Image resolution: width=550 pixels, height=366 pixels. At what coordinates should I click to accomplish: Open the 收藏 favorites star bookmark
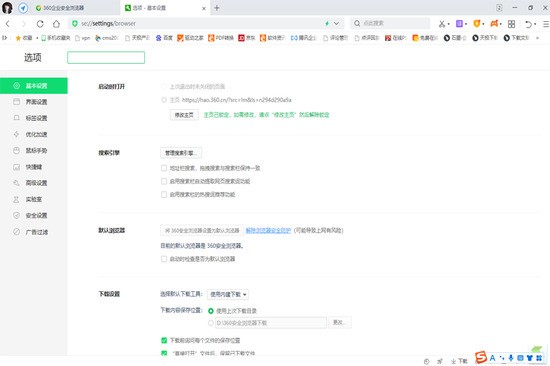pos(24,38)
